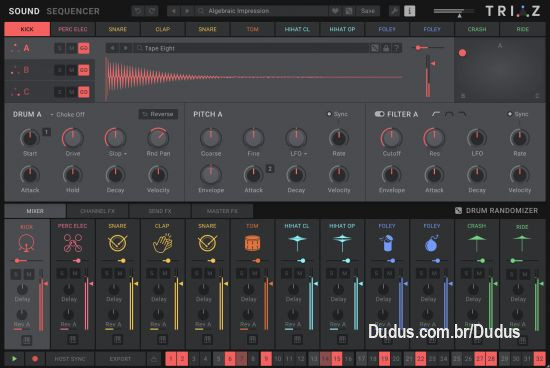This screenshot has height=368, width=550.
Task: Solo the Kick mixer channel
Action: [x=16, y=274]
